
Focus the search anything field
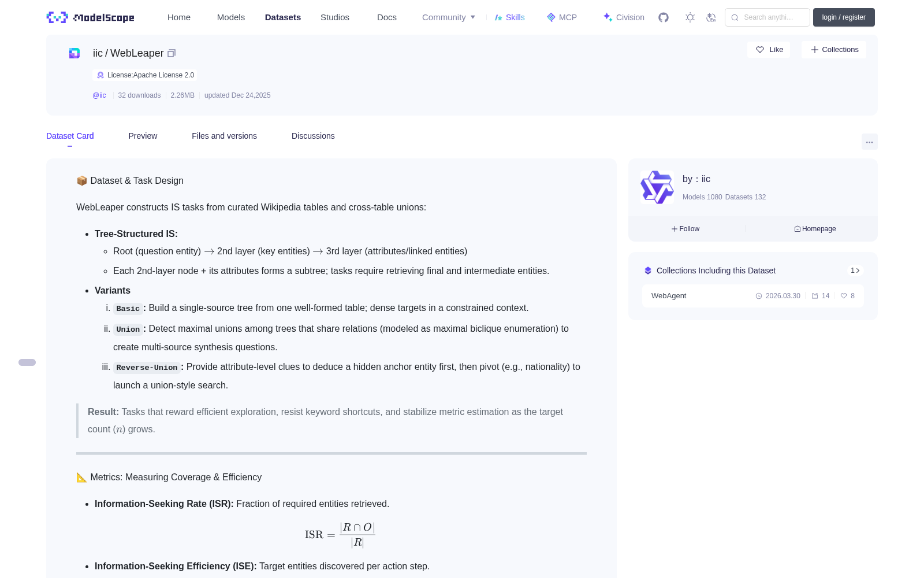click(x=767, y=17)
